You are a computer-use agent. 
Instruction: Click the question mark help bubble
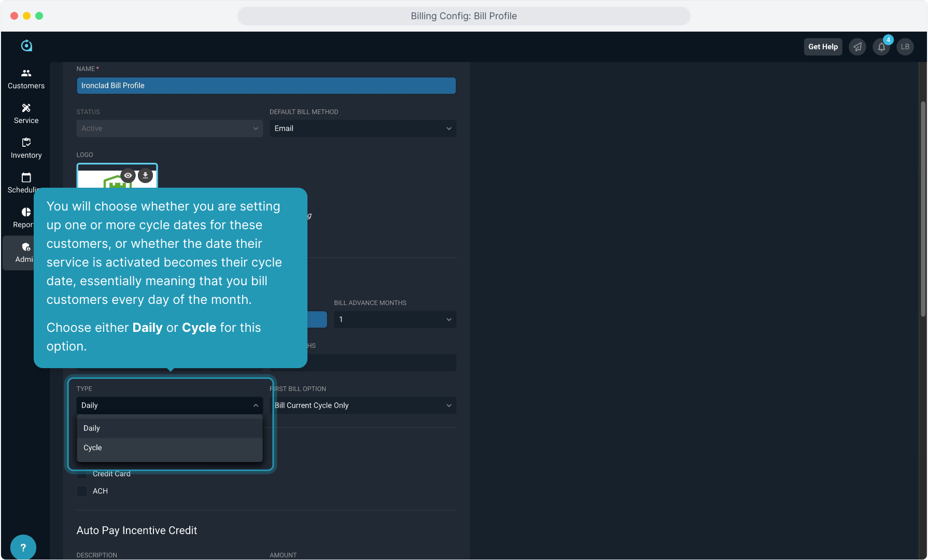(x=23, y=547)
